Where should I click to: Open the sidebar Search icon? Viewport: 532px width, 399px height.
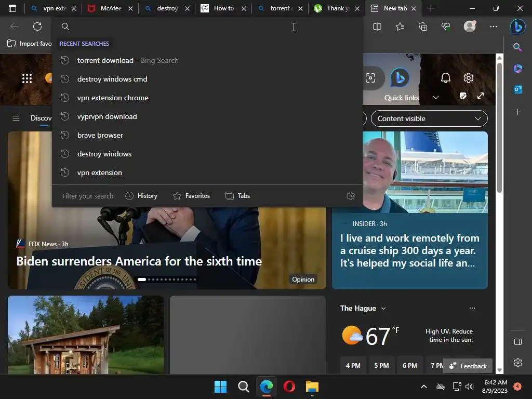click(x=517, y=47)
